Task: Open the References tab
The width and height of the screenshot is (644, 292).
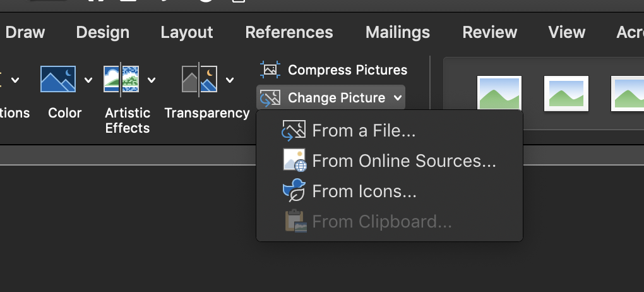Action: (x=289, y=32)
